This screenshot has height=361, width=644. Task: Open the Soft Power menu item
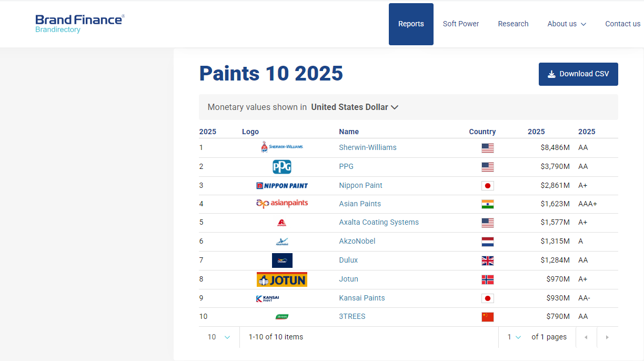pos(461,24)
